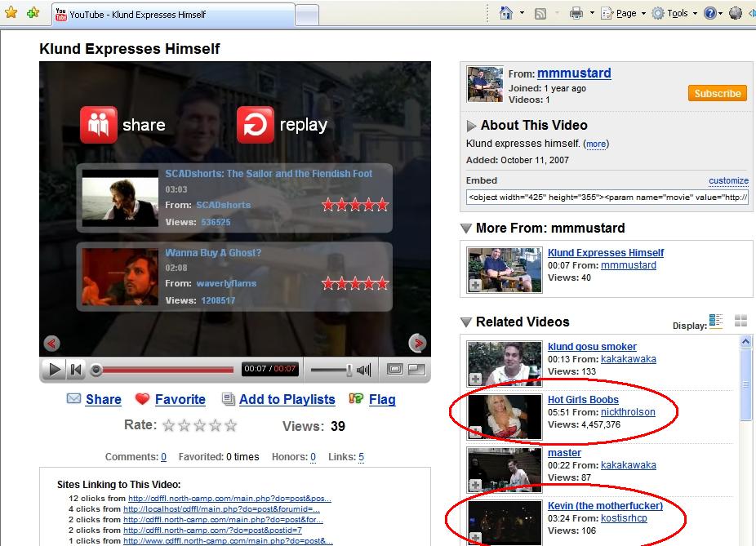Screen dimensions: 756x546
Task: Click plus icon on klund gosu smoker thumbnail
Action: tap(475, 380)
